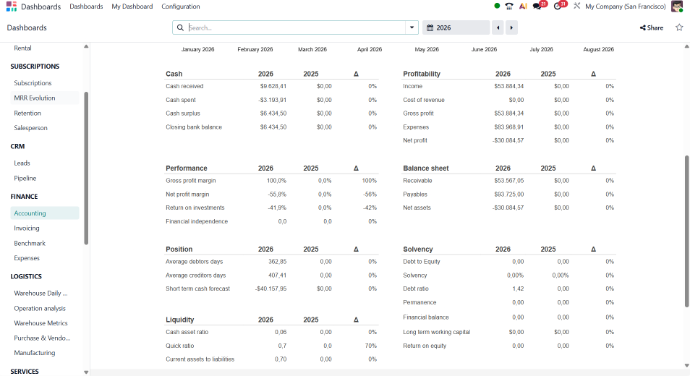Click the Quick ratio row label
Viewport: 690px width, 376px height.
click(180, 346)
